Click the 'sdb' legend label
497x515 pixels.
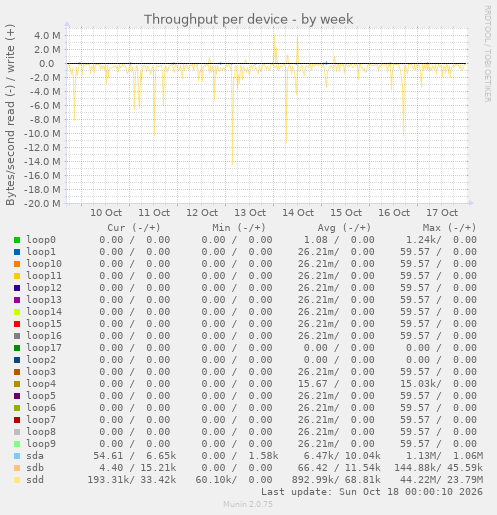[35, 468]
